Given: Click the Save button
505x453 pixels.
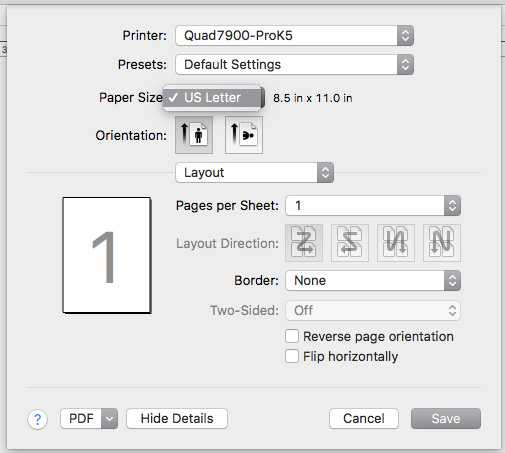Looking at the screenshot, I should coord(446,418).
